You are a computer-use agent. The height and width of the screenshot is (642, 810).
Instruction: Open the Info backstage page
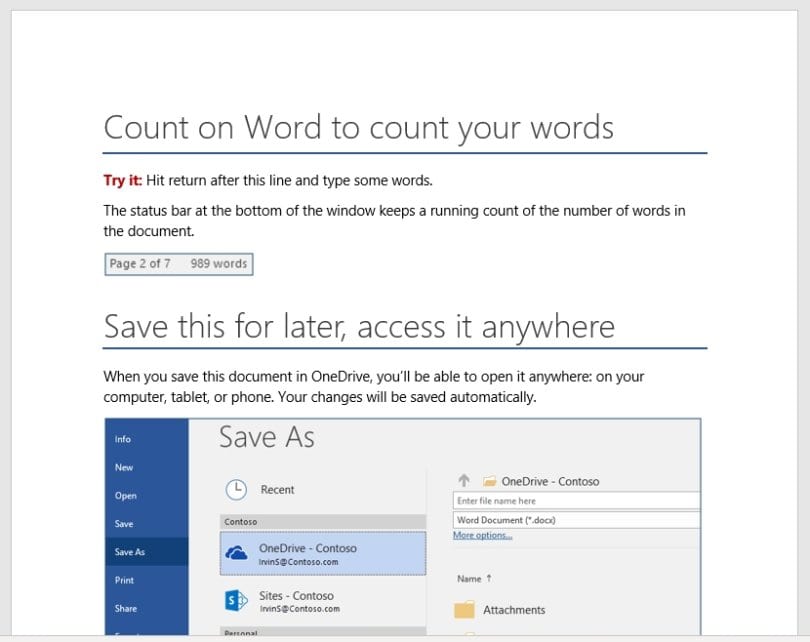click(x=123, y=438)
